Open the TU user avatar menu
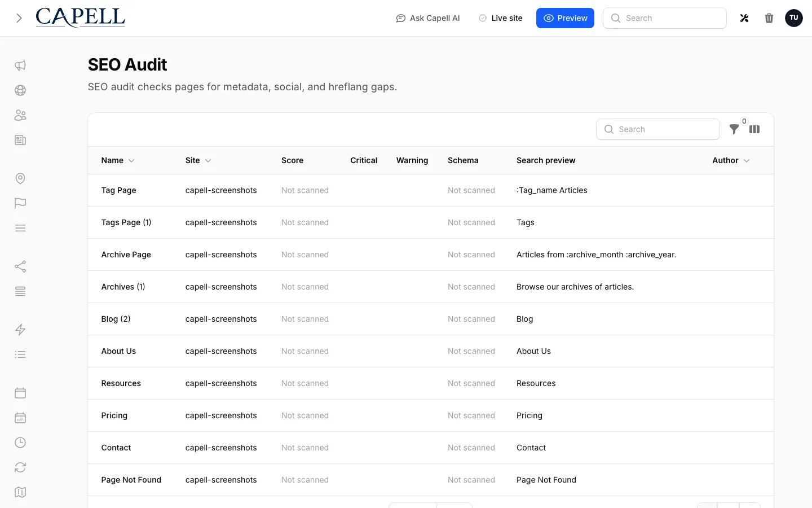 tap(794, 18)
